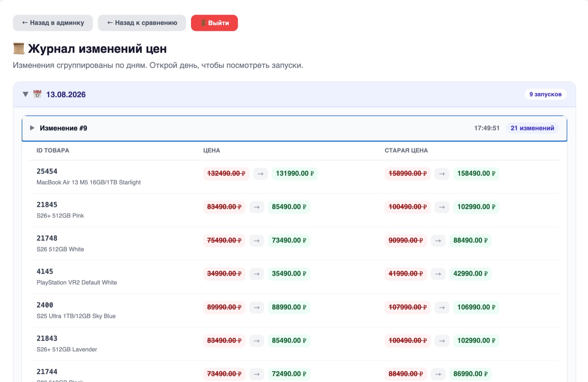The height and width of the screenshot is (382, 588).
Task: Click 'ID ТОВАРА' column header
Action: (x=53, y=150)
